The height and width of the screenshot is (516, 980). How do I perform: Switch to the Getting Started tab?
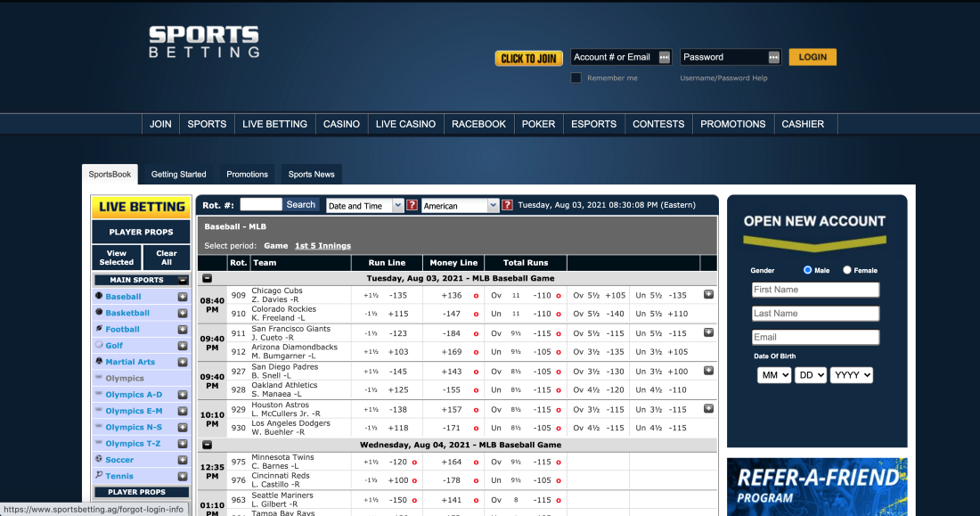(x=179, y=175)
